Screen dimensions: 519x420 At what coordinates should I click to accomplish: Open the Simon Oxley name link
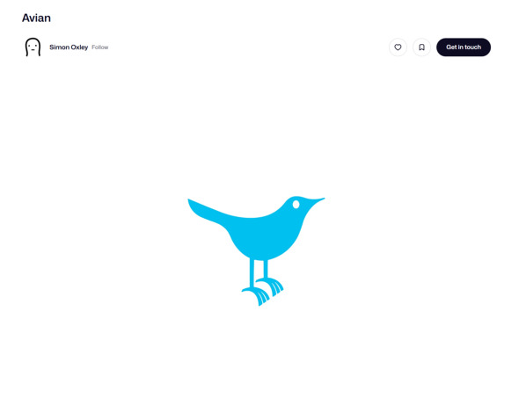pos(69,47)
